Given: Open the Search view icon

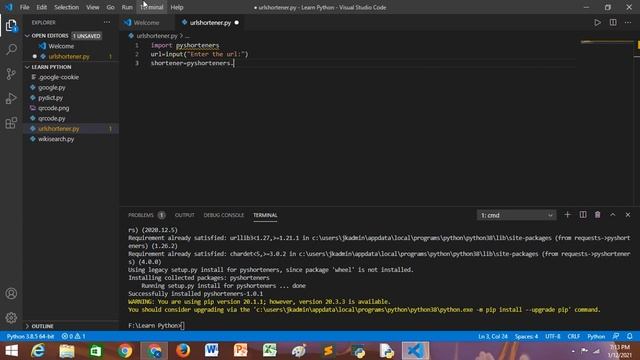Looking at the screenshot, I should pos(11,50).
